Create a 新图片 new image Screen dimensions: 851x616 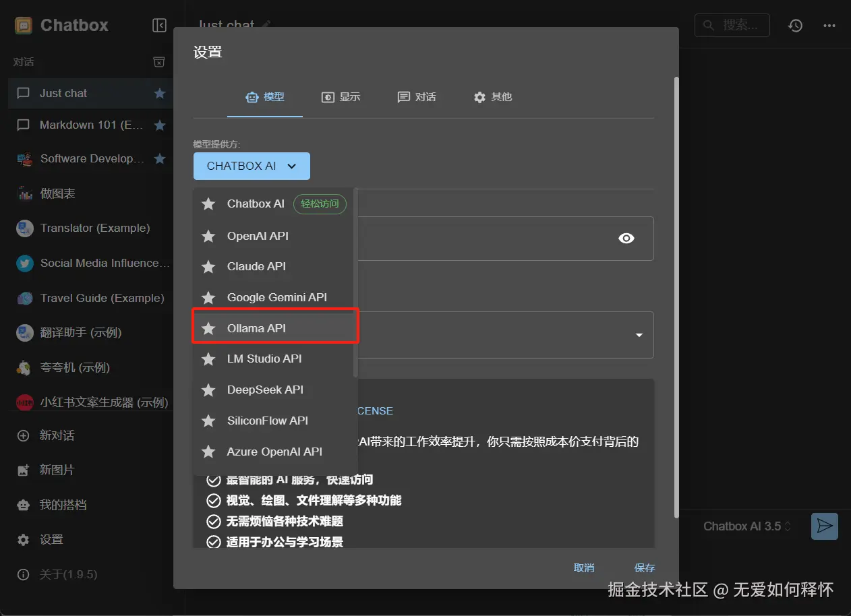(90, 470)
